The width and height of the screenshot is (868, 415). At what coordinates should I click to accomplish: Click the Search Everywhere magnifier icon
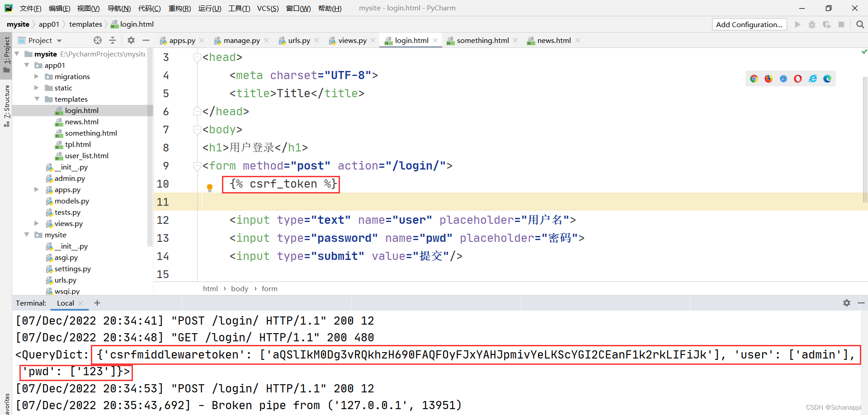coord(860,24)
